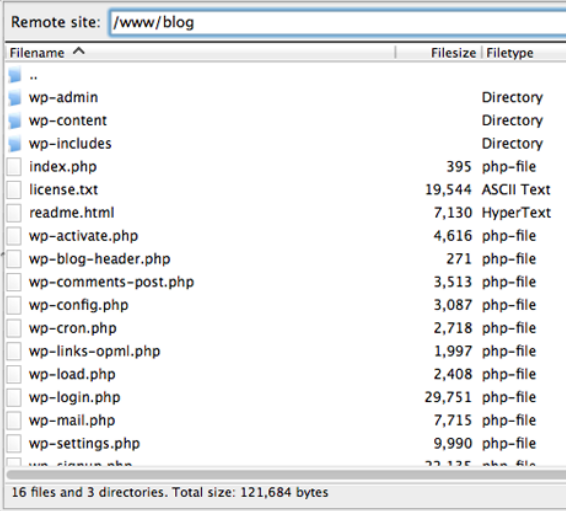This screenshot has height=511, width=566.
Task: Click the Filename sort arrow
Action: [79, 52]
